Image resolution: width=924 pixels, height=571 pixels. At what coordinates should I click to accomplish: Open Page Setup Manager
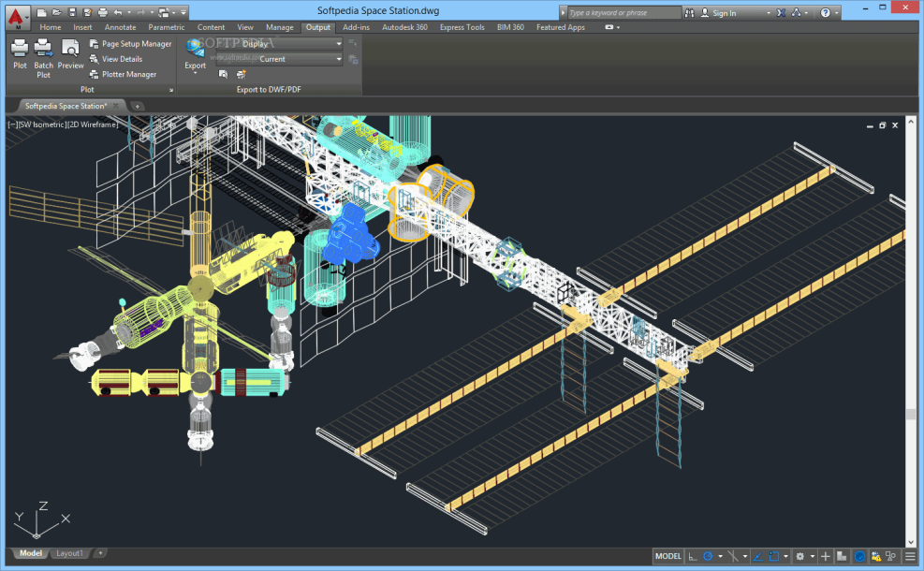point(136,44)
